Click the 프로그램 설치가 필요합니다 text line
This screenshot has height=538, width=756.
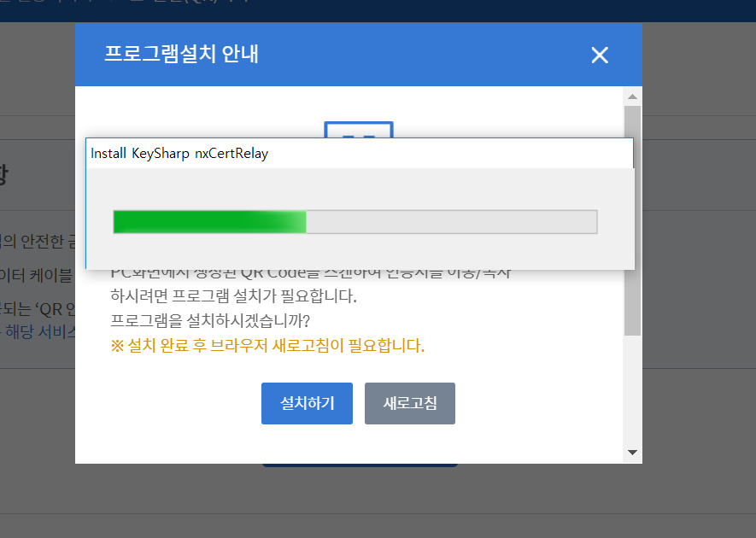coord(233,295)
